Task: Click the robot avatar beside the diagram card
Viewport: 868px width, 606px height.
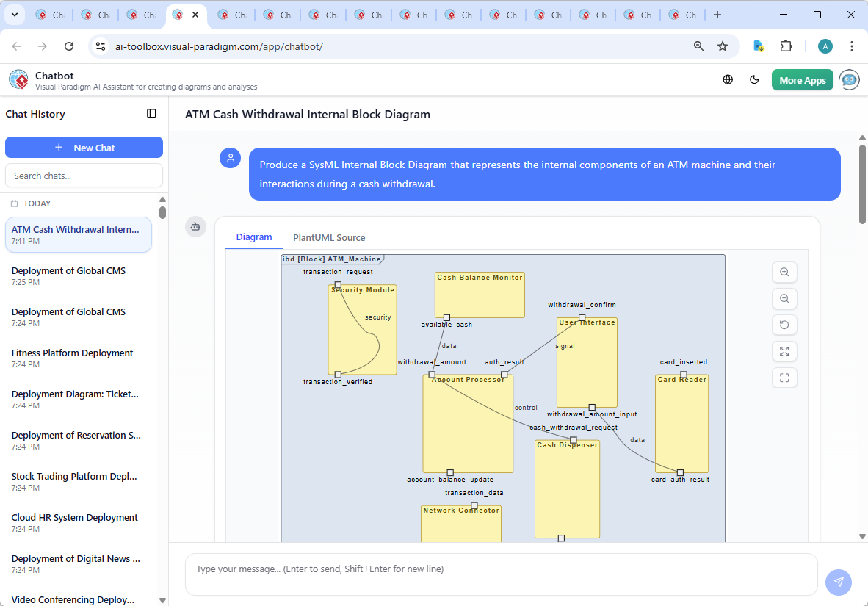Action: pyautogui.click(x=195, y=227)
